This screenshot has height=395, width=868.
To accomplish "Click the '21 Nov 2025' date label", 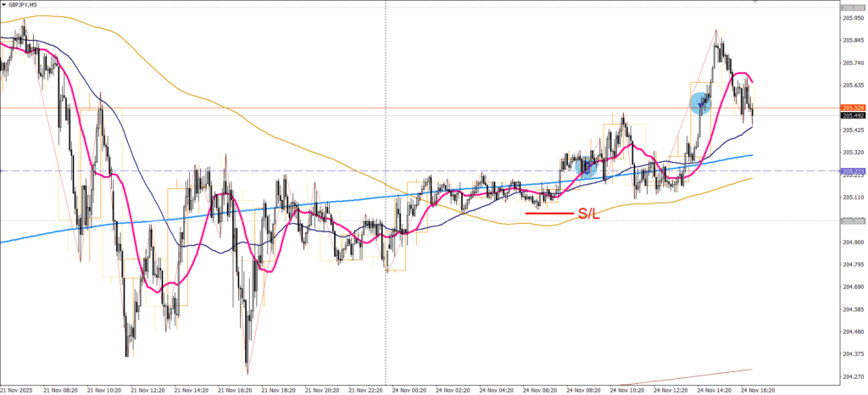I will pyautogui.click(x=19, y=390).
